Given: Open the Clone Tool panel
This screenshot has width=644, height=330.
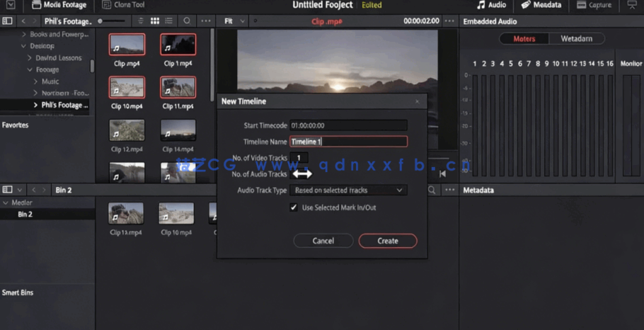Looking at the screenshot, I should click(x=123, y=6).
